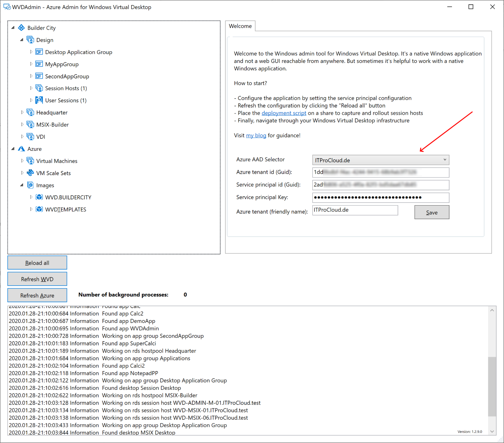The width and height of the screenshot is (504, 443).
Task: Click the WVD.BUILDERCITY image icon
Action: click(x=39, y=197)
